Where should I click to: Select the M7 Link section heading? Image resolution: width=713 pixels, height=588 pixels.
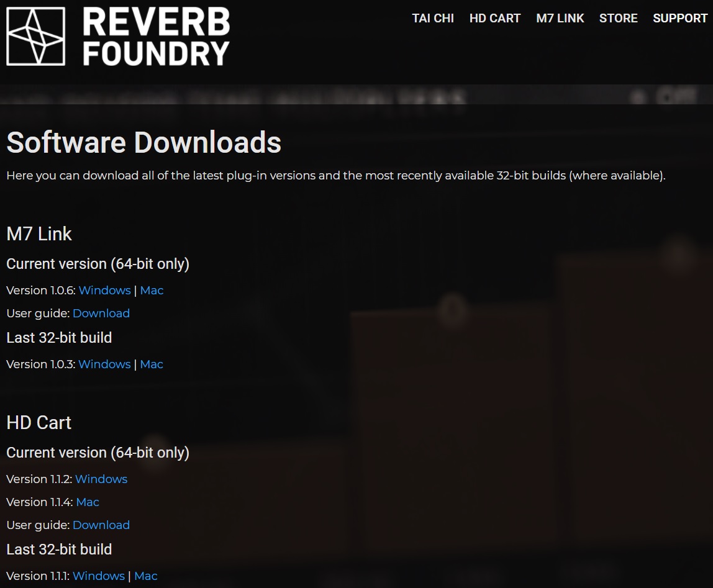point(39,234)
